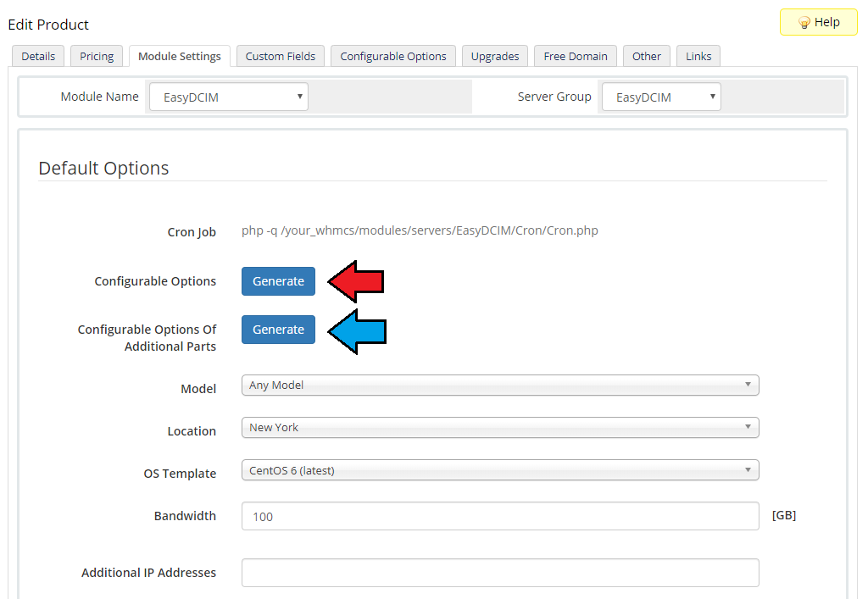The image size is (868, 599).
Task: Generate the Configurable Options
Action: [x=278, y=281]
